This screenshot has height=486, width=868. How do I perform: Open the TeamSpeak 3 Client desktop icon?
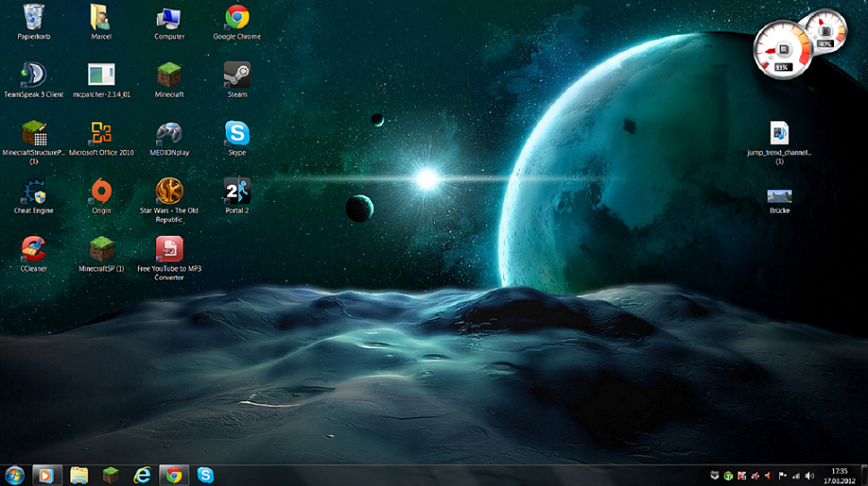[x=34, y=75]
